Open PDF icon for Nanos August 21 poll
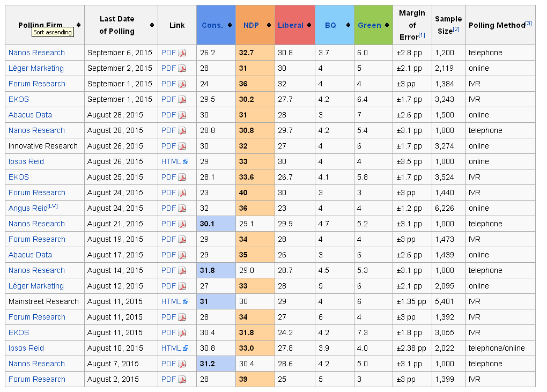The width and height of the screenshot is (547, 392). click(182, 224)
